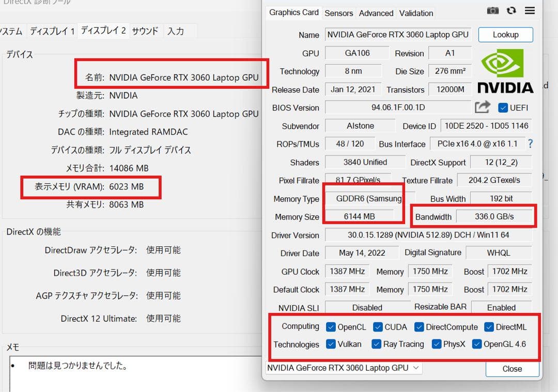The width and height of the screenshot is (558, 392).
Task: Switch to the Sensors tab
Action: pos(339,13)
